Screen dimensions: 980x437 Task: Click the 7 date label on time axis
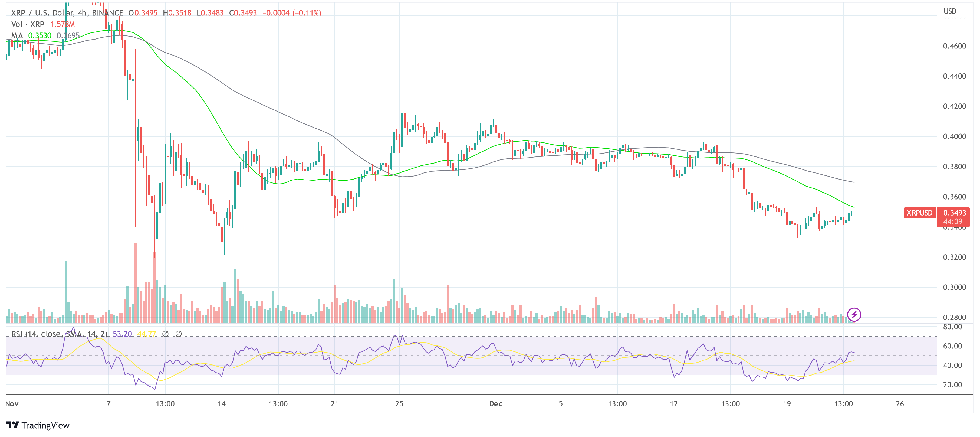(109, 403)
